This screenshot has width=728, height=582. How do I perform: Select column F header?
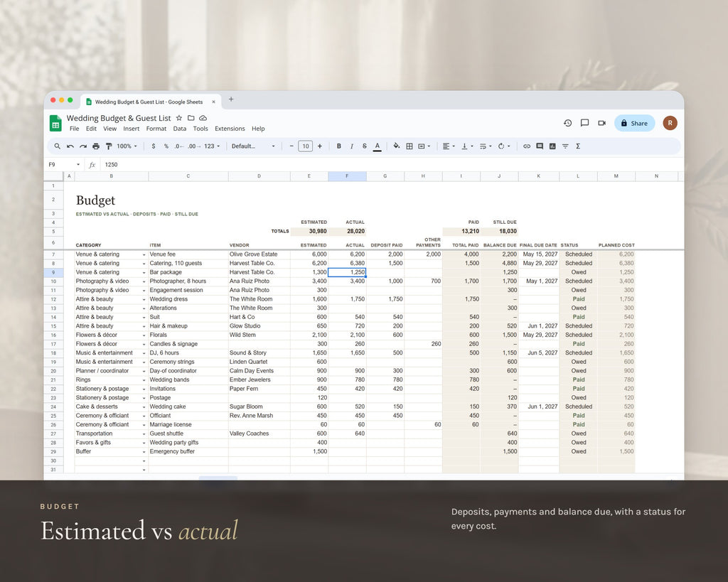347,176
